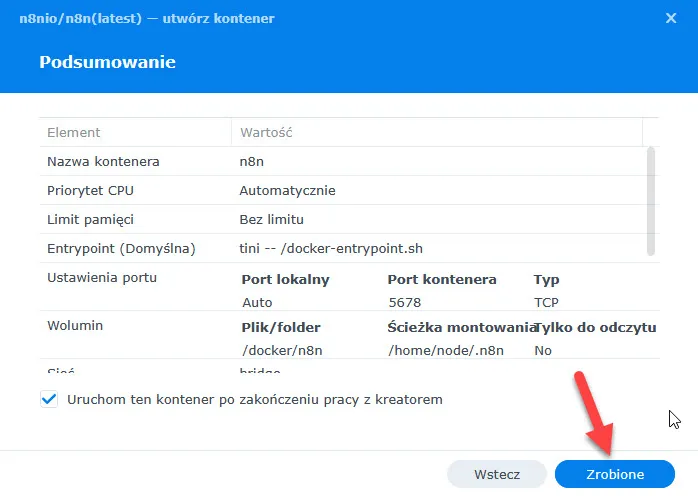698x496 pixels.
Task: Go back with the Wstecz button
Action: pyautogui.click(x=497, y=474)
